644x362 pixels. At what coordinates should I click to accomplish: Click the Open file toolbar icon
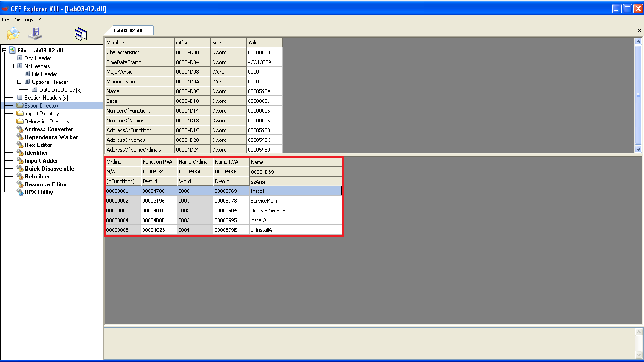tap(13, 34)
